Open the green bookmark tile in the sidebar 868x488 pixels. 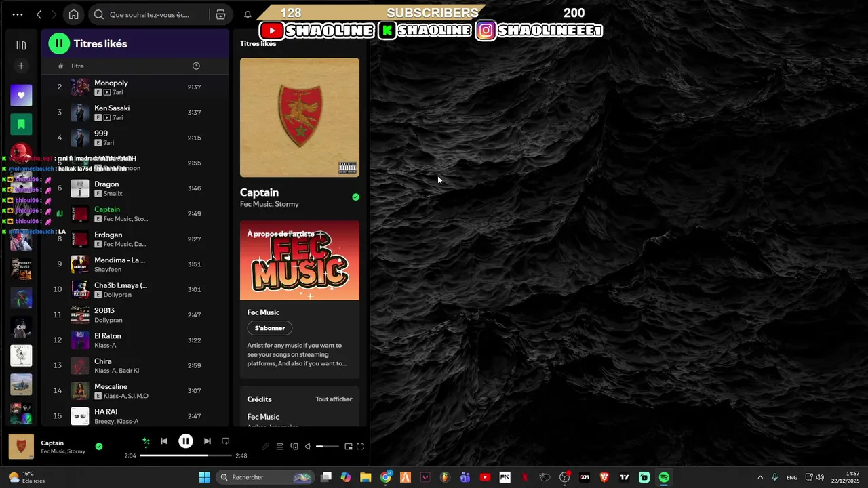pyautogui.click(x=21, y=124)
